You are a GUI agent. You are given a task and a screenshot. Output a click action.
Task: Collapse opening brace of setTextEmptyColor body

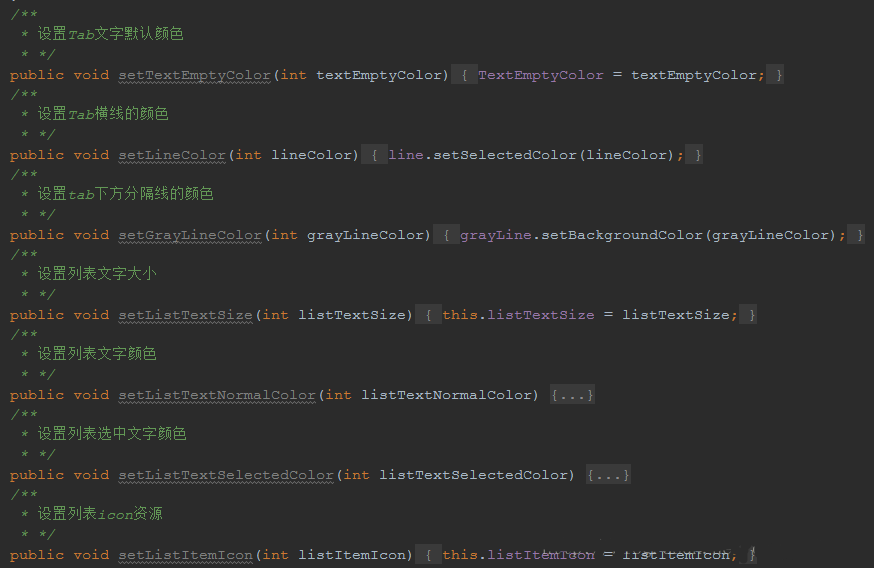pyautogui.click(x=464, y=75)
